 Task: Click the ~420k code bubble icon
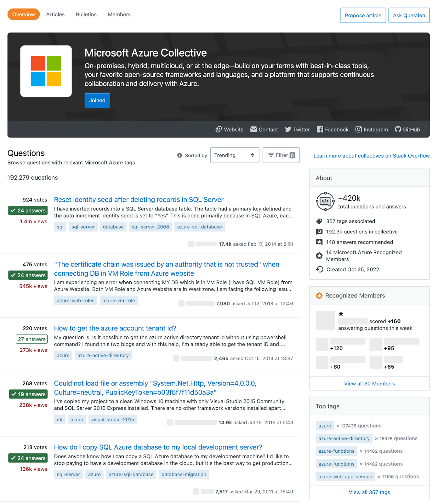point(325,201)
